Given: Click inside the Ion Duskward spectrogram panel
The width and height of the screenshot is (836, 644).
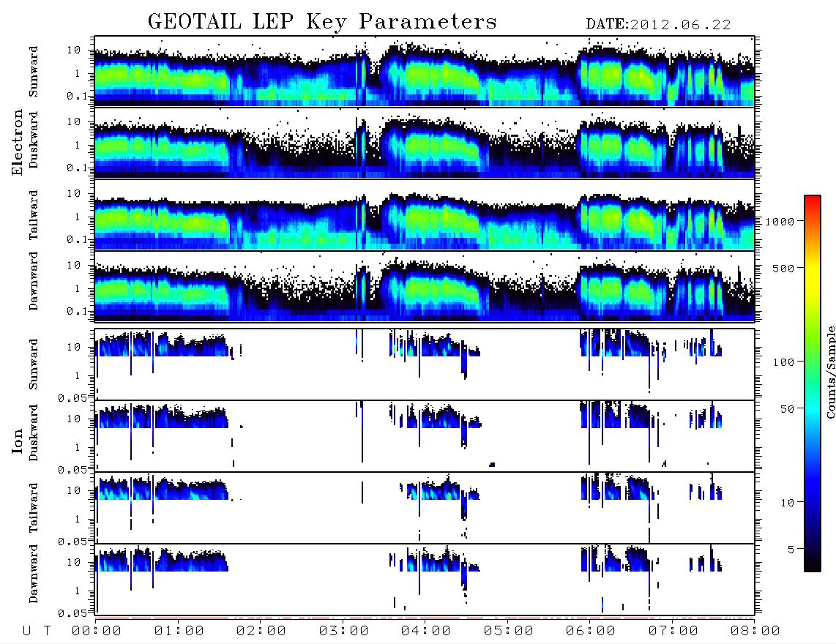Looking at the screenshot, I should [425, 435].
